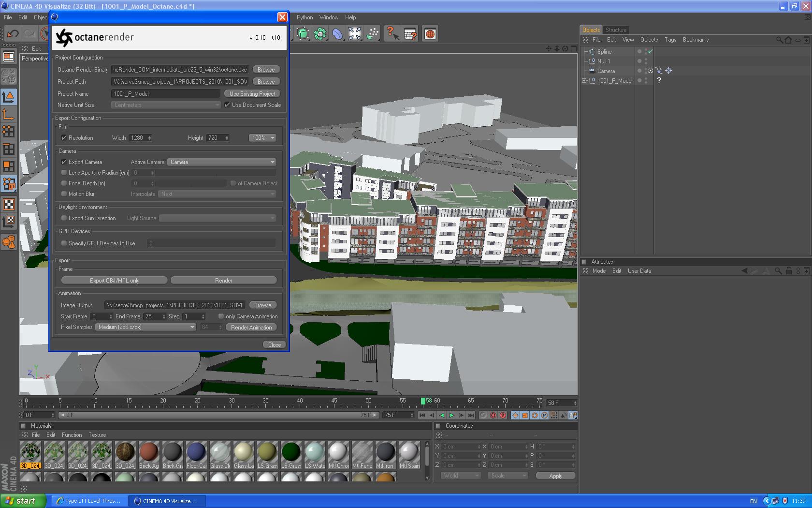Select the Brick-Ag material swatch
The width and height of the screenshot is (812, 508).
coord(148,452)
